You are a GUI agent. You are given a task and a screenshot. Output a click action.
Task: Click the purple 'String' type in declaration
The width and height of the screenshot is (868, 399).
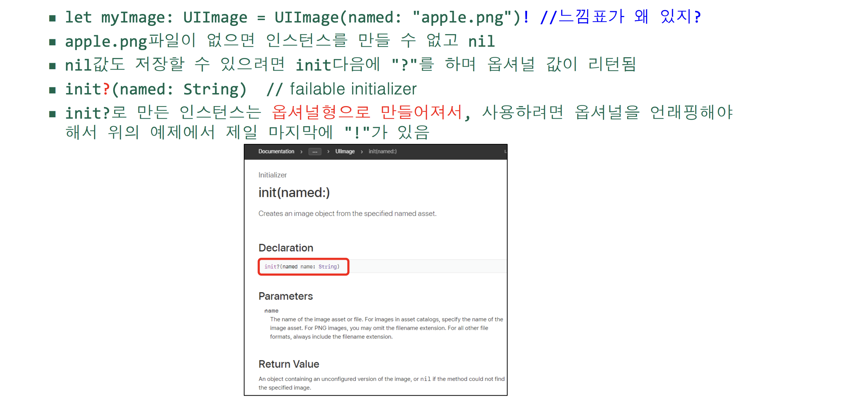[327, 267]
